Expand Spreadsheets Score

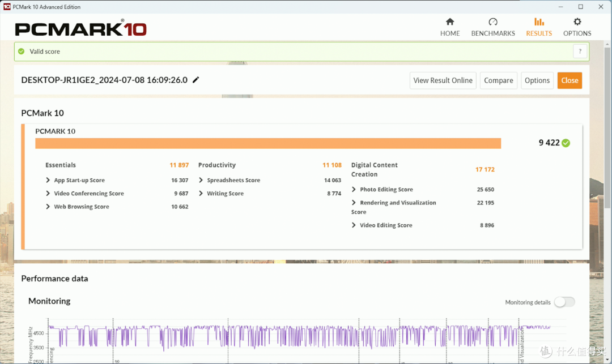coord(201,180)
